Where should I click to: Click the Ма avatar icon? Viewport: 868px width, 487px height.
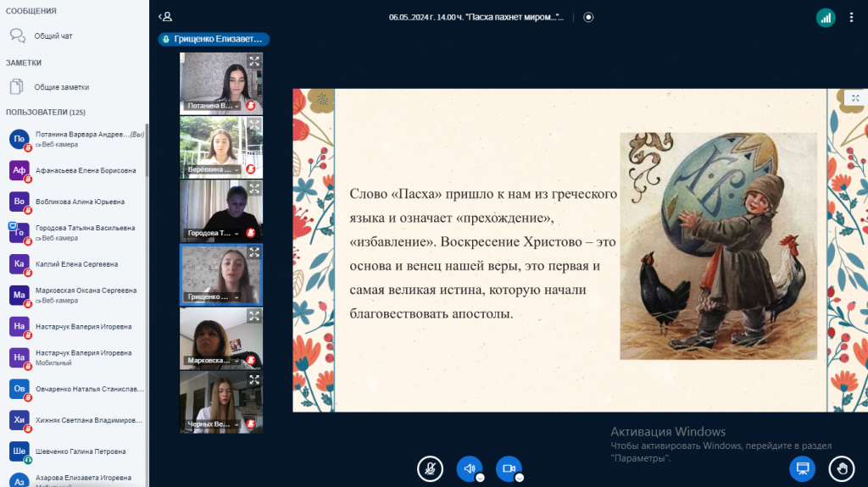[x=19, y=295]
